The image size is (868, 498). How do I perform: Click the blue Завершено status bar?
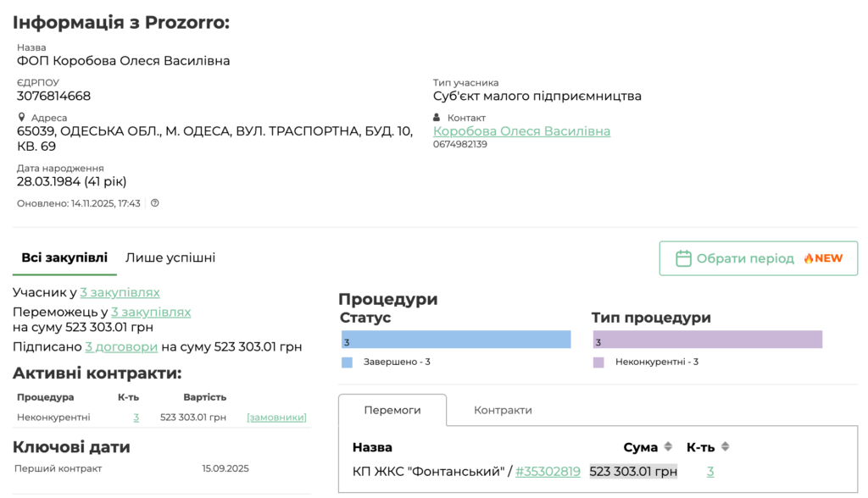pyautogui.click(x=456, y=340)
